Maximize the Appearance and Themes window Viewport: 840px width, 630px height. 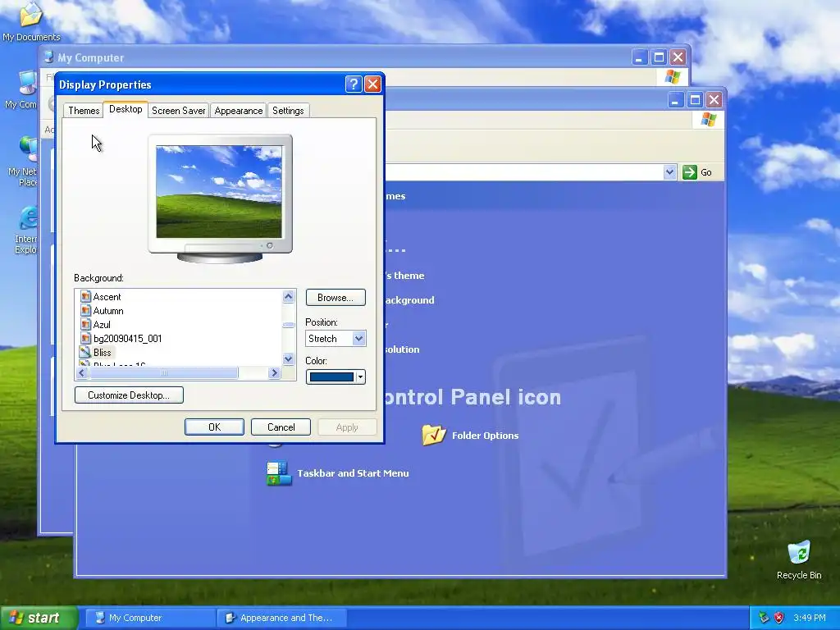pos(695,99)
